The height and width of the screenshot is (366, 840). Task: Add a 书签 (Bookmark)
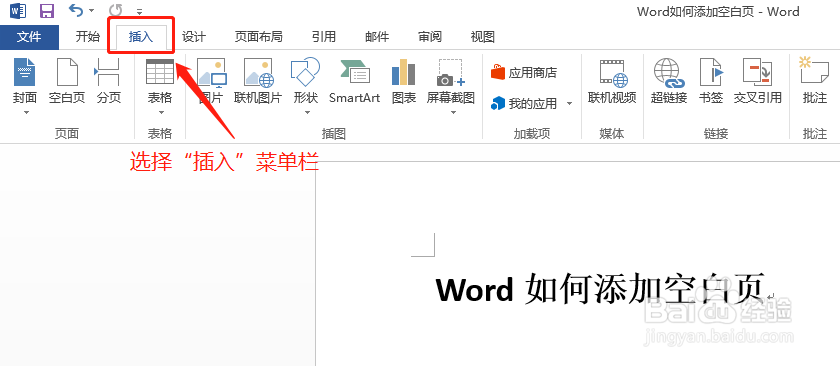point(711,81)
